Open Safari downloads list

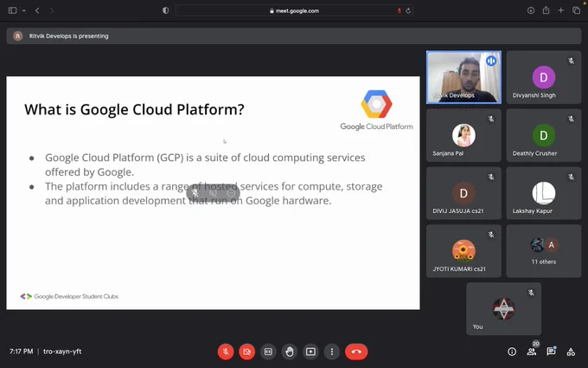point(531,10)
